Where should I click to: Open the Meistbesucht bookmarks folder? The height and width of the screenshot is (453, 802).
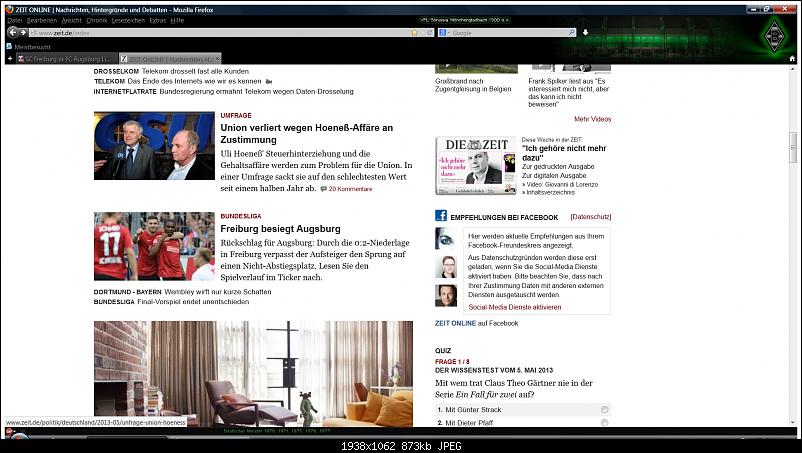click(x=29, y=47)
